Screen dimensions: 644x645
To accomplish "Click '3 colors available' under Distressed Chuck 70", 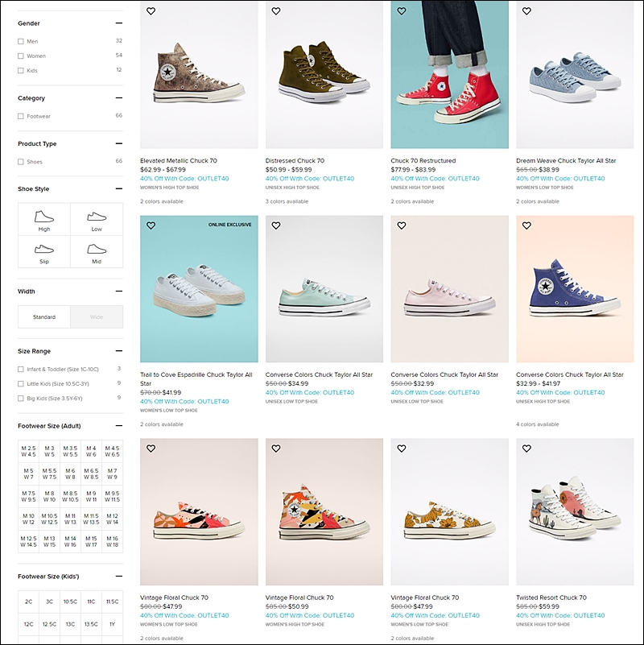I will tap(287, 201).
